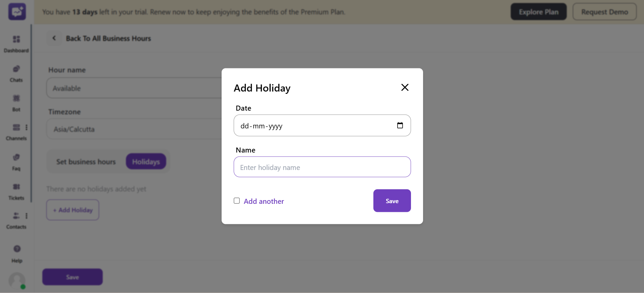Open the three-dot menu next to Contacts
This screenshot has height=293, width=644.
[x=27, y=216]
